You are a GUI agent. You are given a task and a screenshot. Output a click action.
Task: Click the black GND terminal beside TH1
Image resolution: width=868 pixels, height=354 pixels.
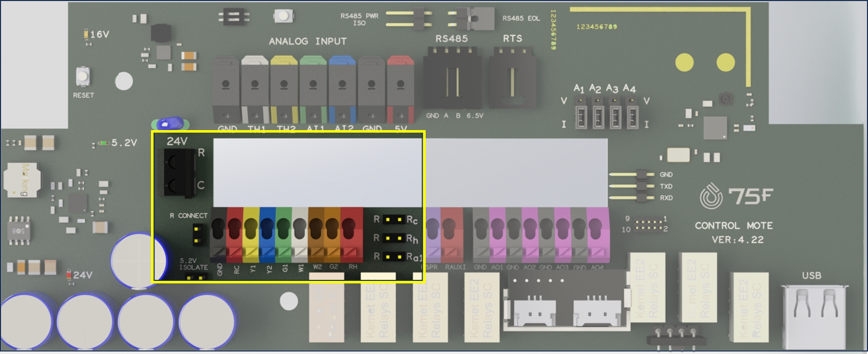pyautogui.click(x=226, y=90)
